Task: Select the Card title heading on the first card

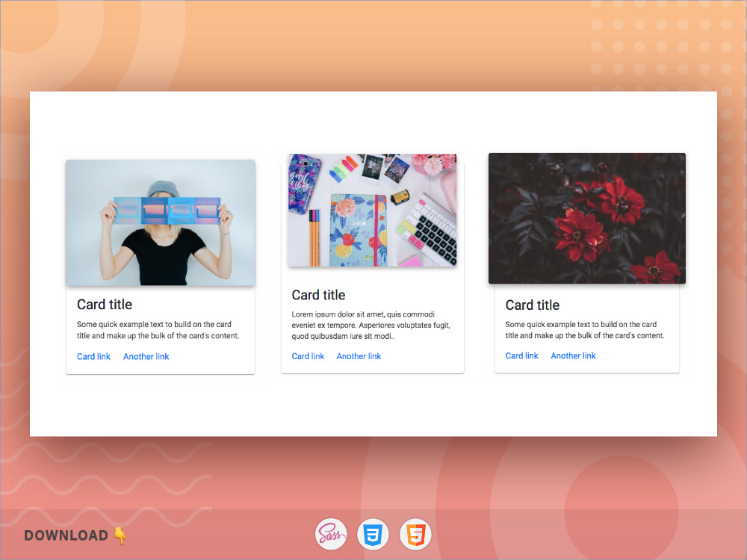Action: 104,305
